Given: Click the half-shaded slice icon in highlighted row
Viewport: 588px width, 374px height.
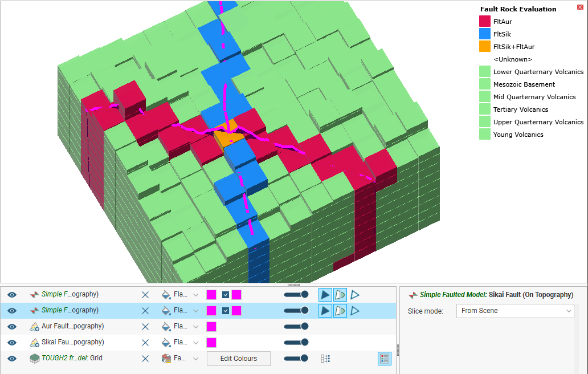Looking at the screenshot, I should tap(340, 311).
